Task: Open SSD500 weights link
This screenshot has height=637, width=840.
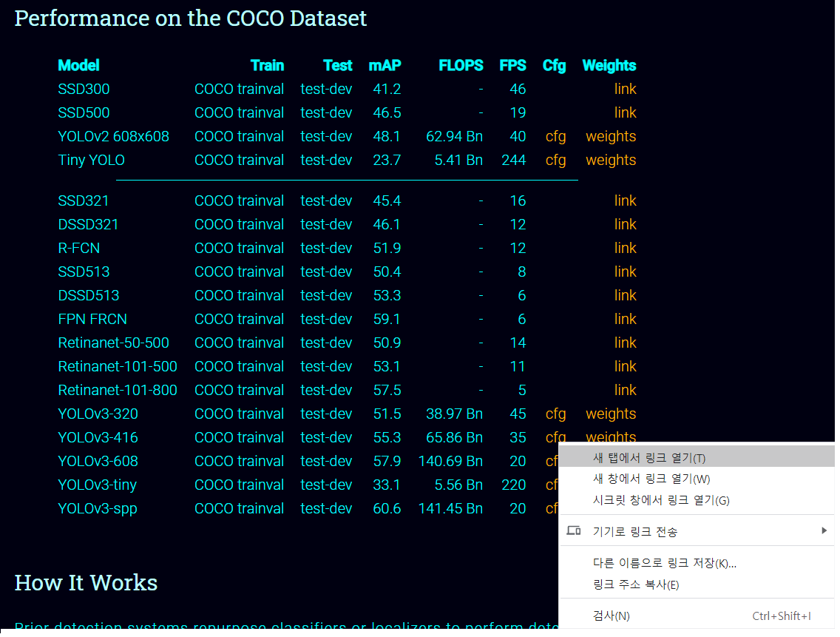Action: pyautogui.click(x=625, y=112)
